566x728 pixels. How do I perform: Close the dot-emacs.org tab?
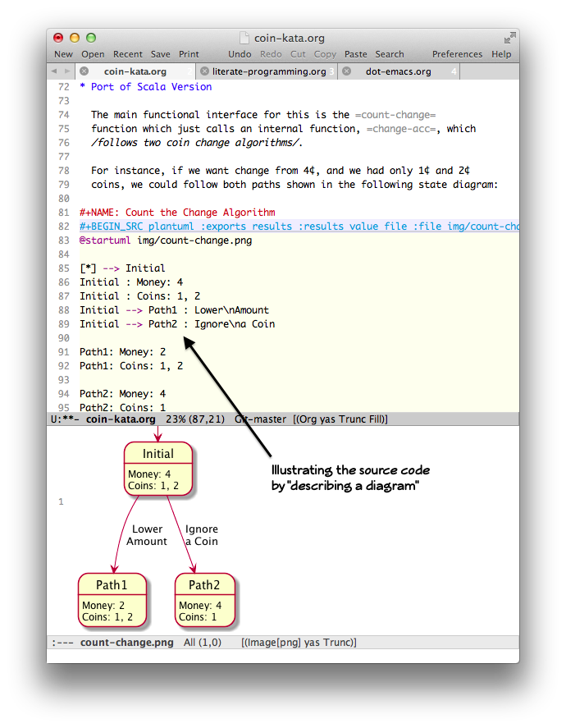(346, 71)
